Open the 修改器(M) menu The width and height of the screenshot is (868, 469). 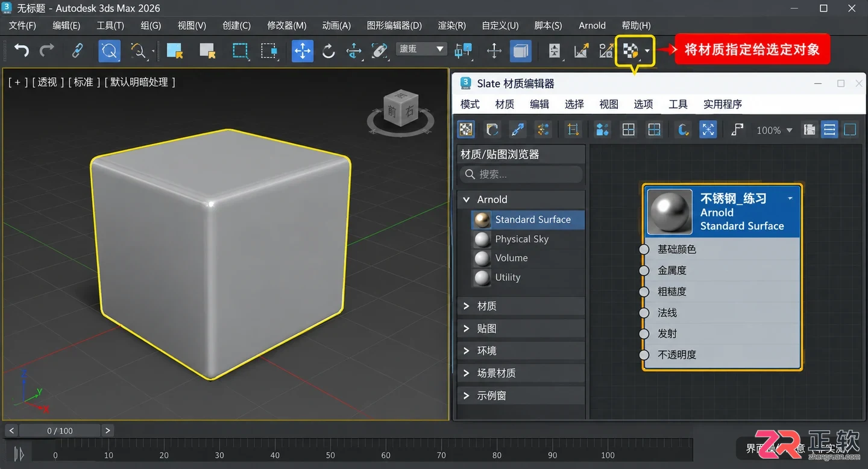[x=287, y=25]
